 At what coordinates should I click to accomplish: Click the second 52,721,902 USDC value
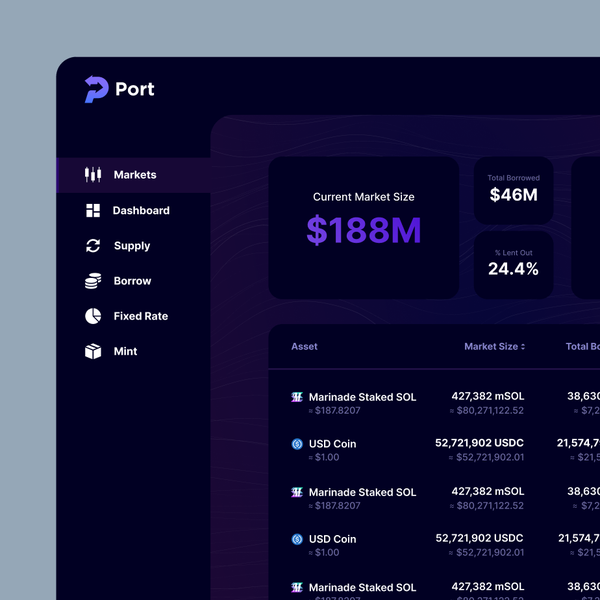479,538
